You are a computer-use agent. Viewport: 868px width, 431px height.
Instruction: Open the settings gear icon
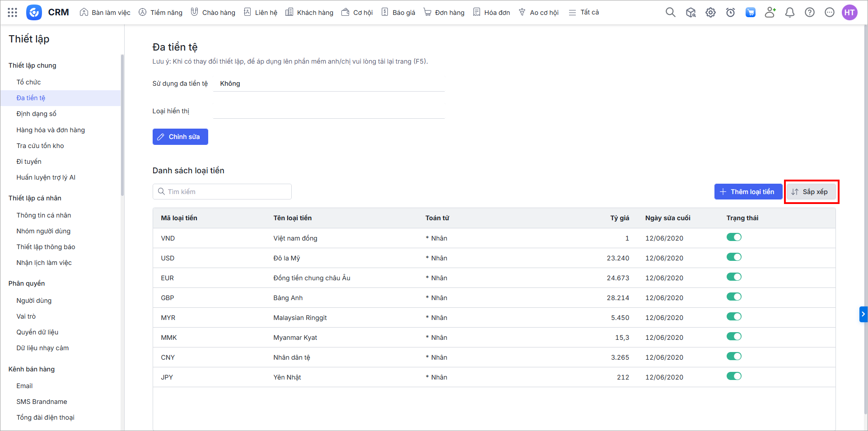tap(710, 13)
